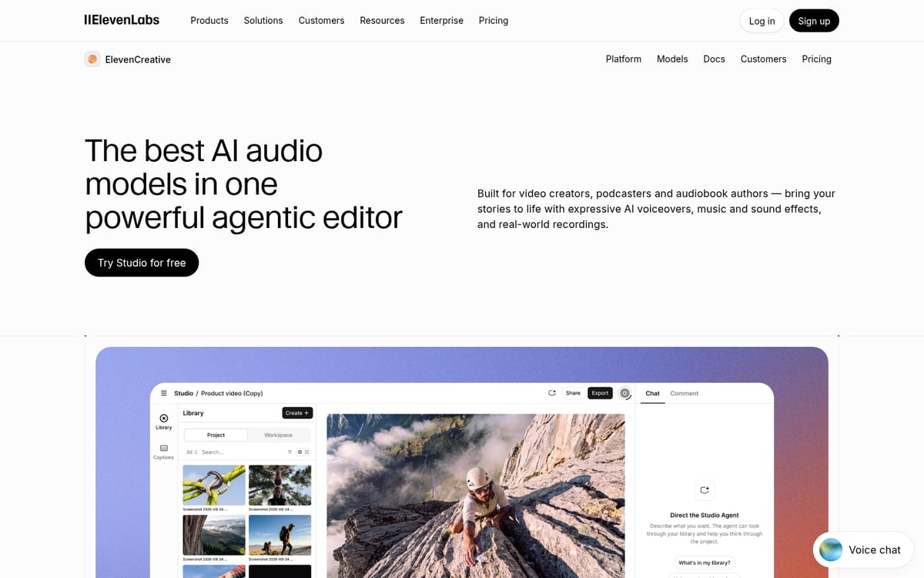Select the hikers silhouette thumbnail
924x578 pixels.
[x=280, y=536]
